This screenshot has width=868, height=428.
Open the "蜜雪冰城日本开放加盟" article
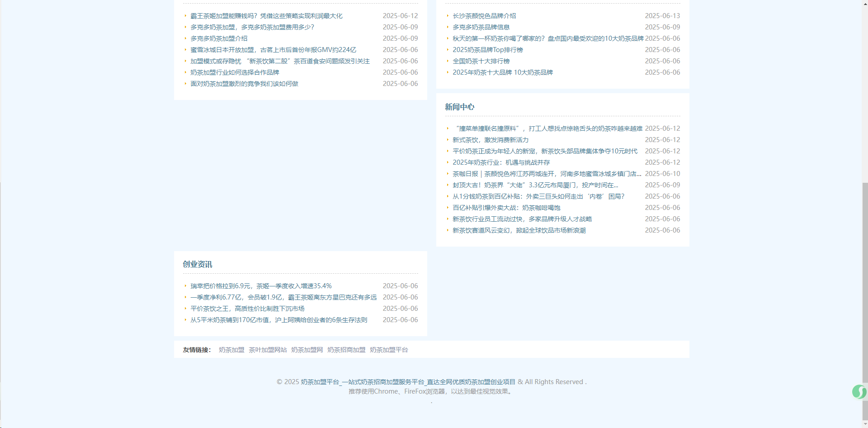273,49
